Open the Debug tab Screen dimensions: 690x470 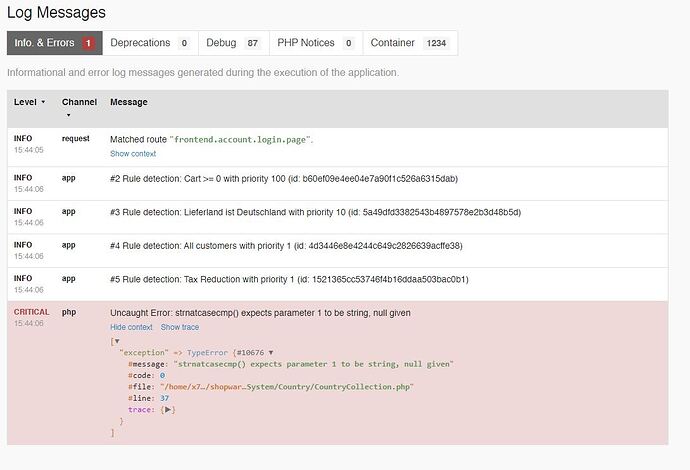click(x=234, y=43)
